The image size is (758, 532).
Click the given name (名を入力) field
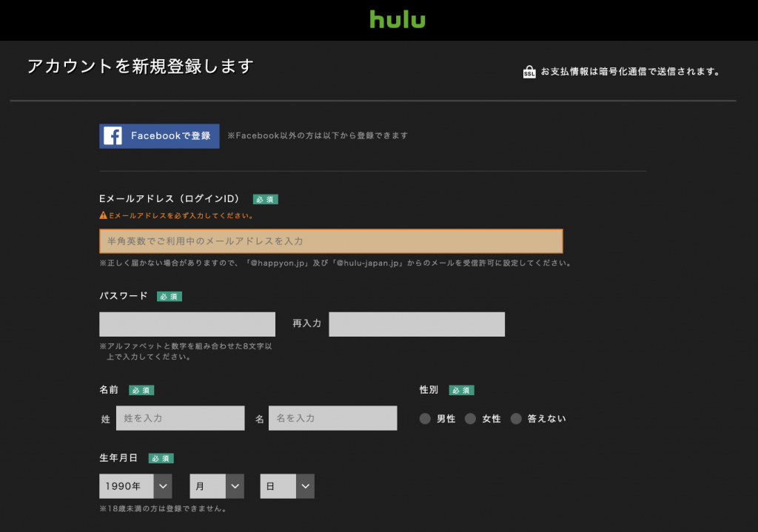pos(333,418)
